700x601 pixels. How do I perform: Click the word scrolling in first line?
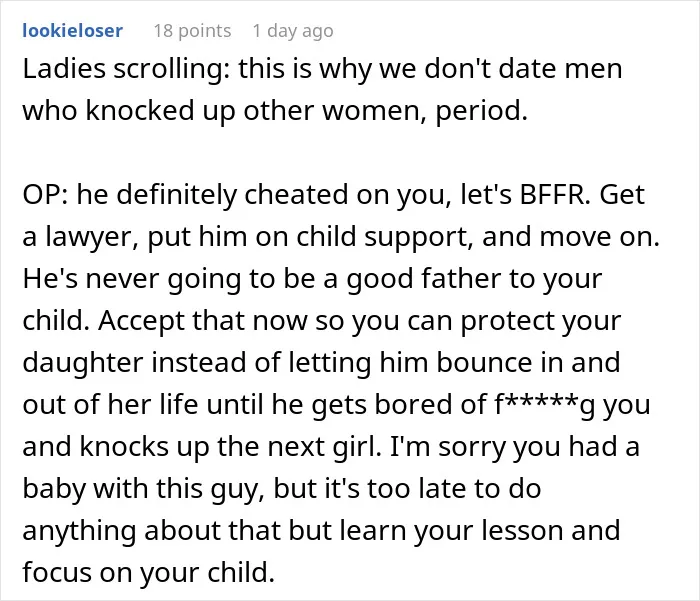coord(172,69)
